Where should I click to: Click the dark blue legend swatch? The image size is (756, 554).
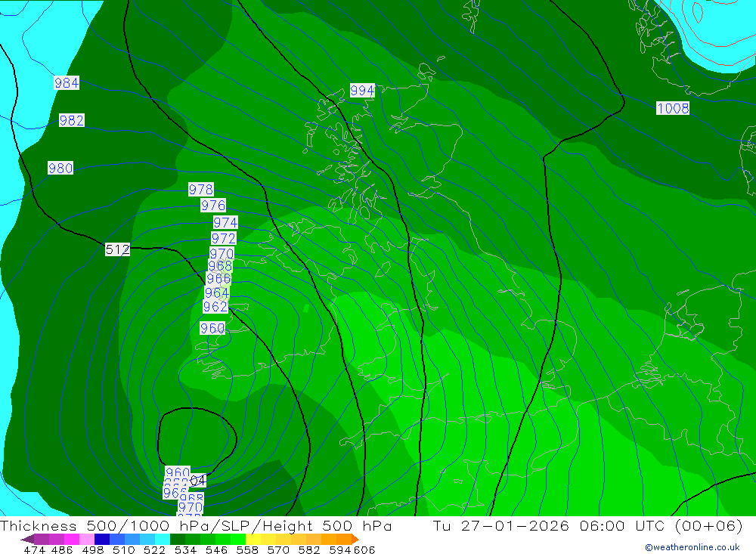point(102,539)
